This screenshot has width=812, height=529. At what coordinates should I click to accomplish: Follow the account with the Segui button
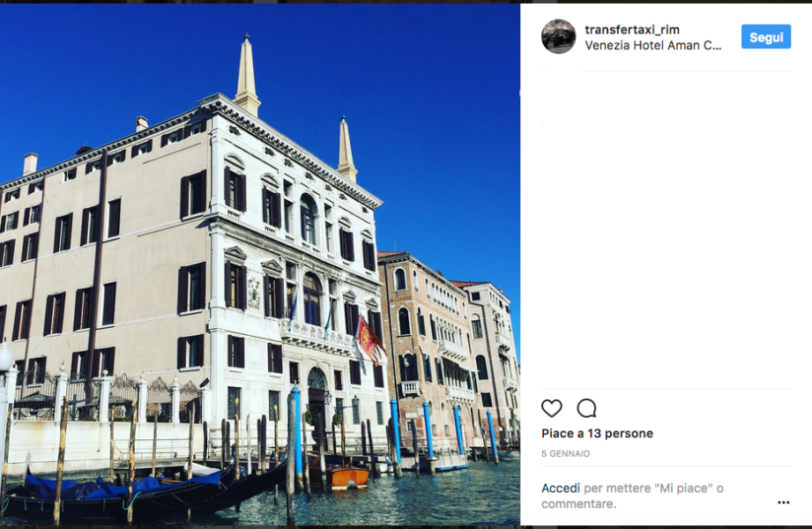click(766, 37)
